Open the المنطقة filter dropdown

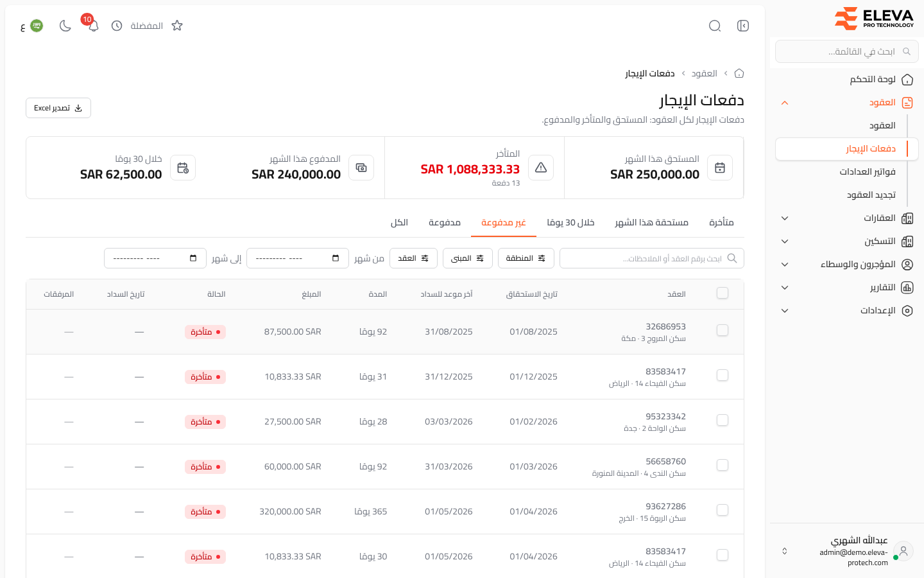(x=526, y=258)
